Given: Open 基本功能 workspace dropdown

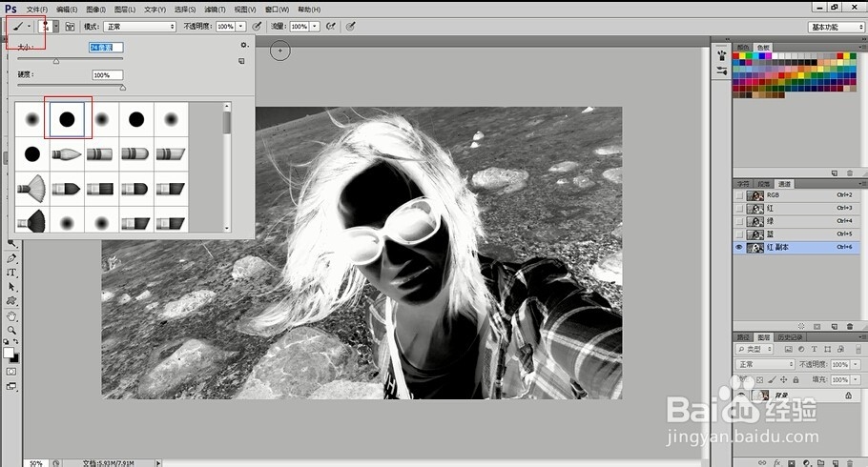Looking at the screenshot, I should click(x=837, y=27).
